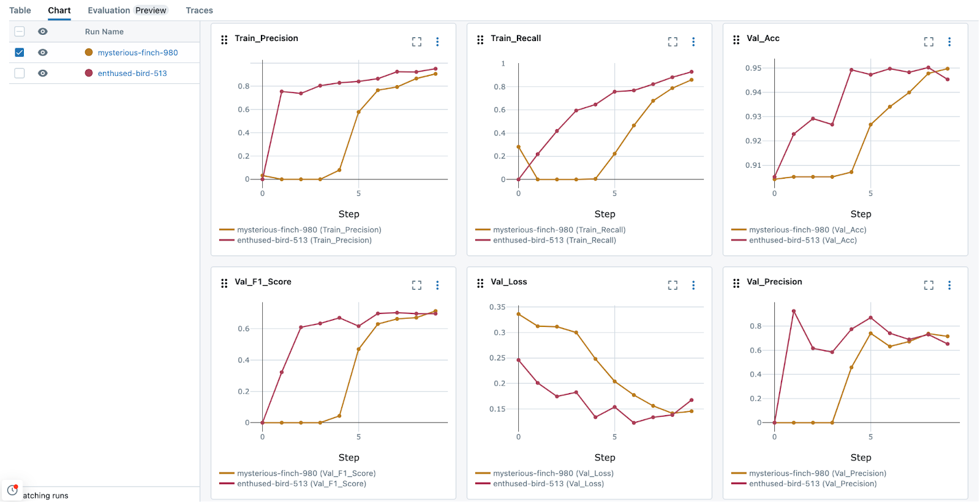Check the enthused-bird-513 run checkbox
The image size is (980, 502).
(19, 73)
